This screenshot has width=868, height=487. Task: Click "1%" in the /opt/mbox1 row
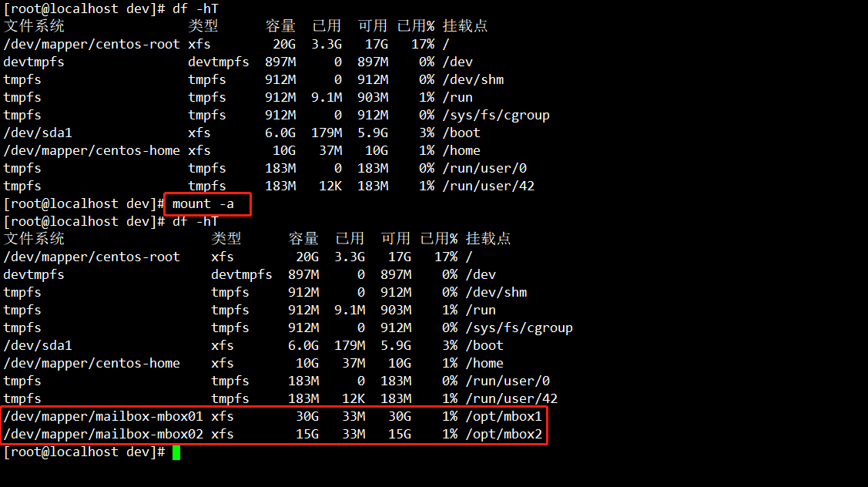coord(450,417)
